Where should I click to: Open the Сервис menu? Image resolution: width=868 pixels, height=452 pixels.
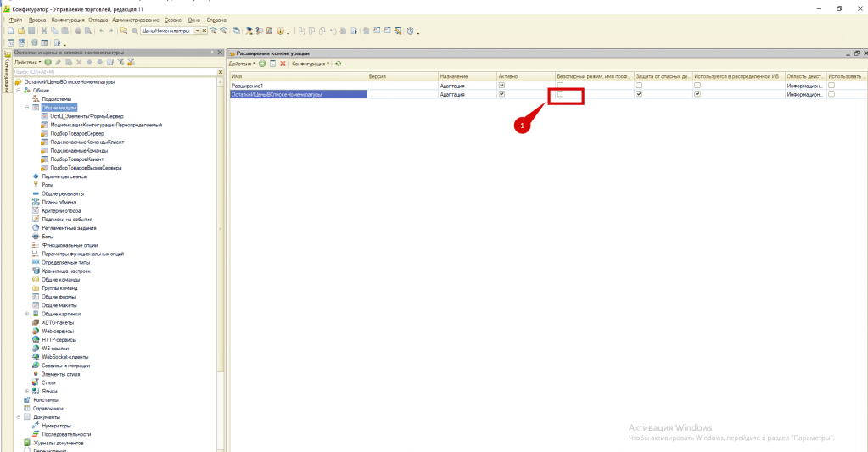173,20
